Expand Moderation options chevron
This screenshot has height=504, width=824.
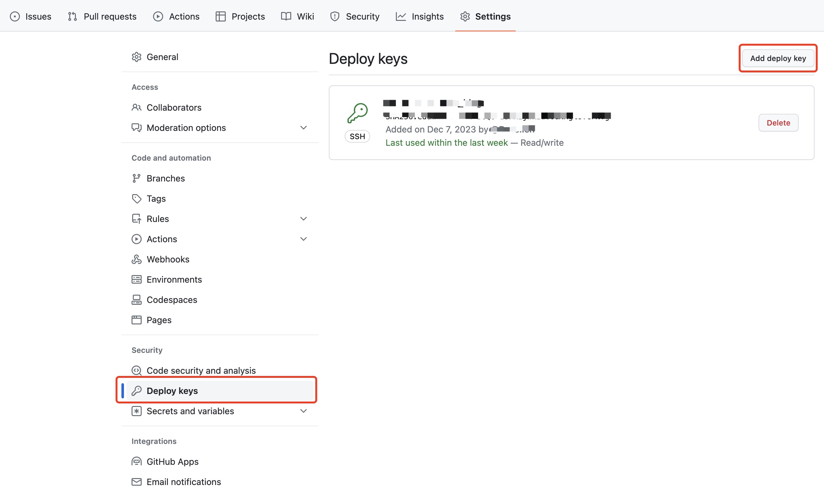click(x=303, y=128)
